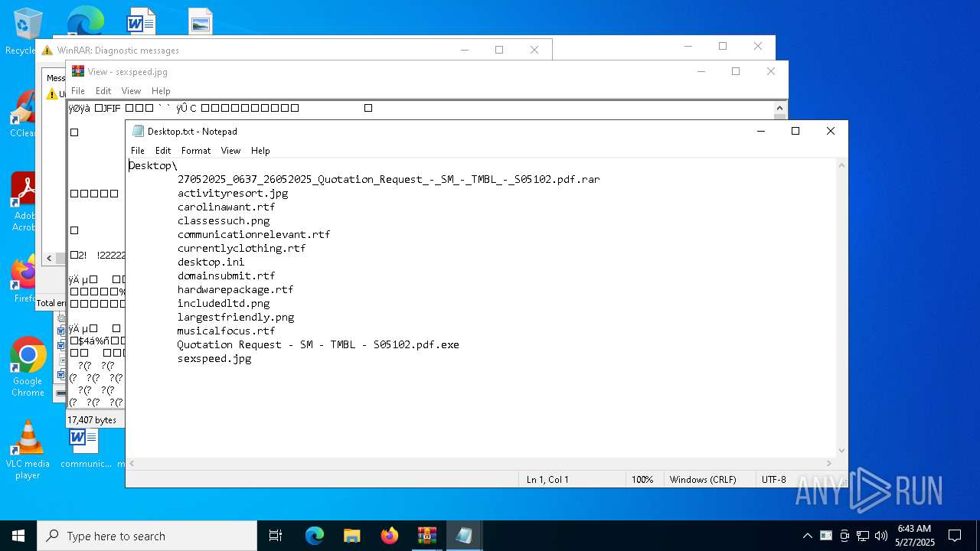Click the currentlyclothing.rtf line
Image resolution: width=980 pixels, height=551 pixels.
(x=242, y=248)
